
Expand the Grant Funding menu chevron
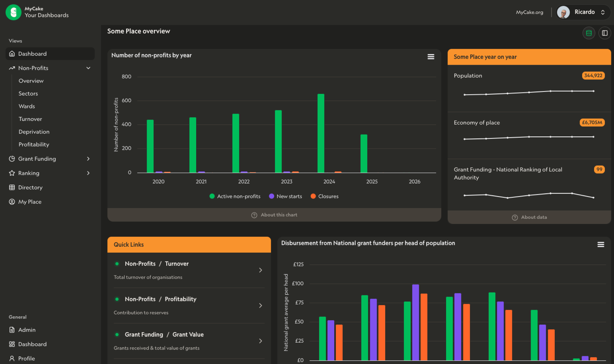coord(88,159)
